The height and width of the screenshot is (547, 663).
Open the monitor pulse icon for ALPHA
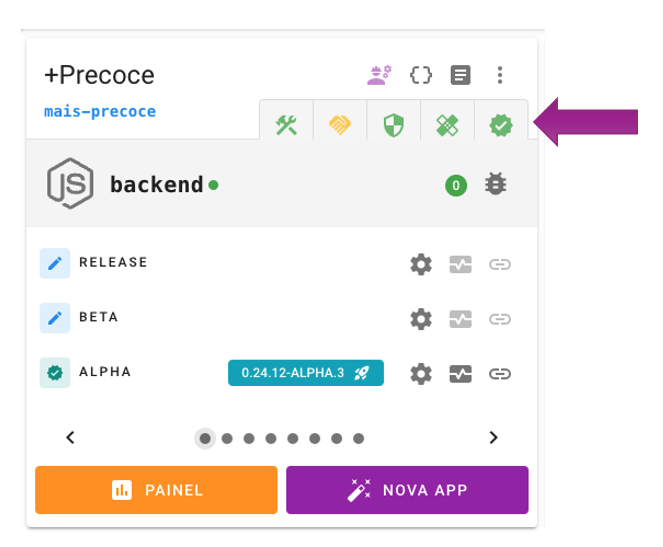click(460, 374)
